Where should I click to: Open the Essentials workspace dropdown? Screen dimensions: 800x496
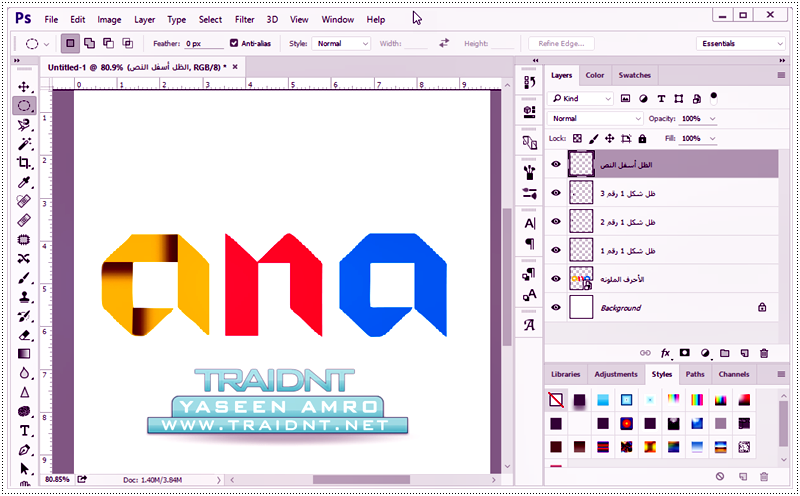tap(740, 43)
